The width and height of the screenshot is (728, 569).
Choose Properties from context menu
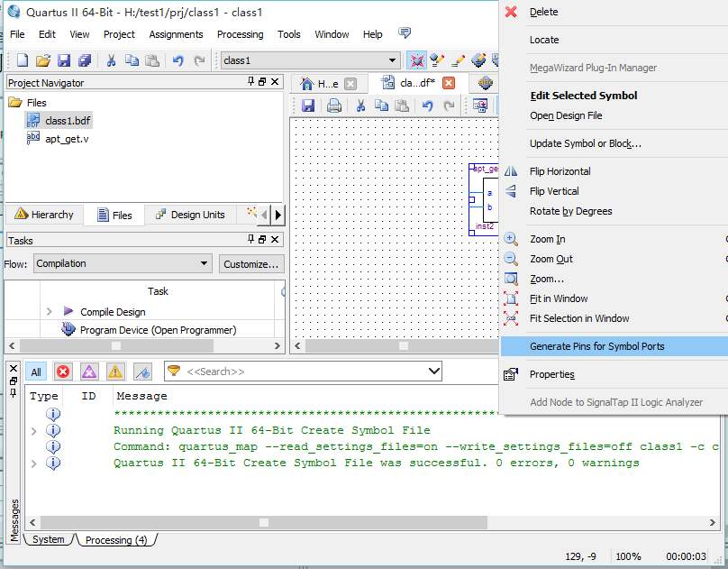click(614, 374)
